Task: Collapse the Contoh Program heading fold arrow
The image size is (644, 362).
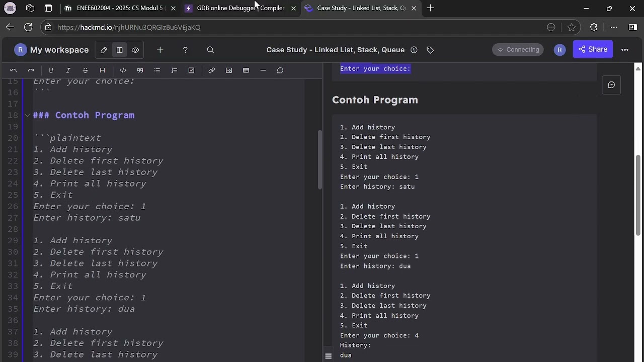Action: coord(27,115)
